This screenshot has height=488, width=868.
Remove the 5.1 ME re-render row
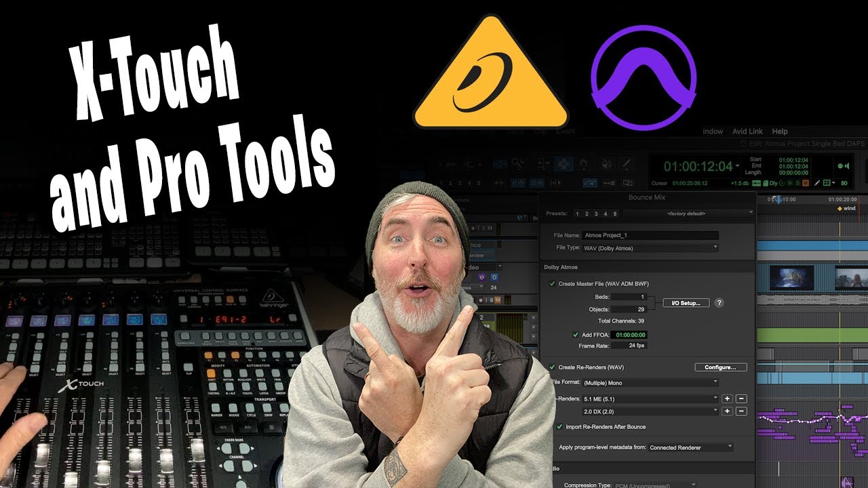(741, 399)
